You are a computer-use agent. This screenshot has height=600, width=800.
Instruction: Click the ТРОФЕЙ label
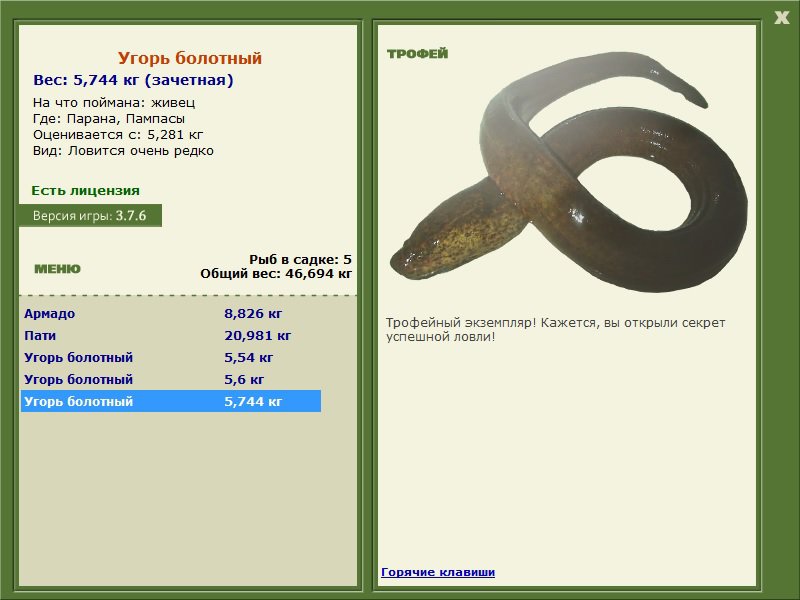(x=417, y=54)
